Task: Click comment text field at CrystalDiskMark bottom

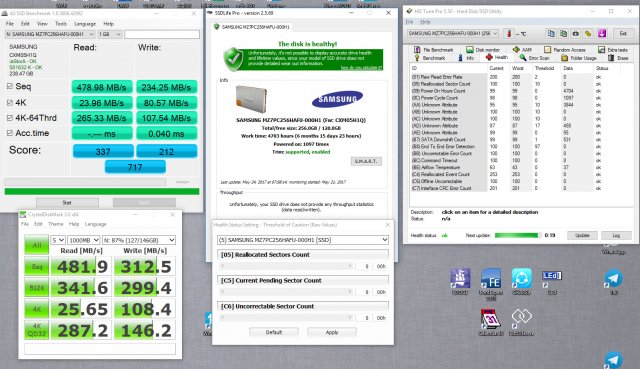Action: click(100, 349)
